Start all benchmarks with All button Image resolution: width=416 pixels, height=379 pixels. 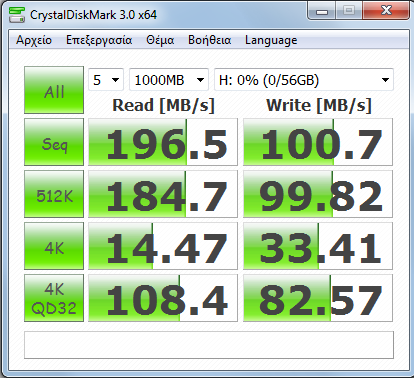(54, 90)
